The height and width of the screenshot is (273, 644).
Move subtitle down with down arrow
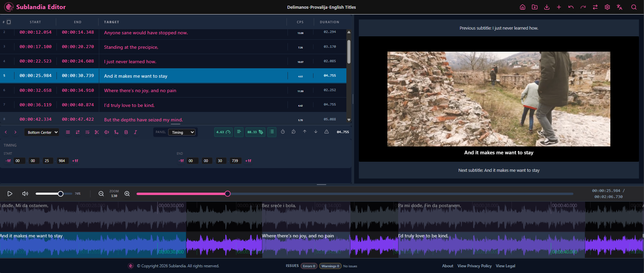(316, 132)
